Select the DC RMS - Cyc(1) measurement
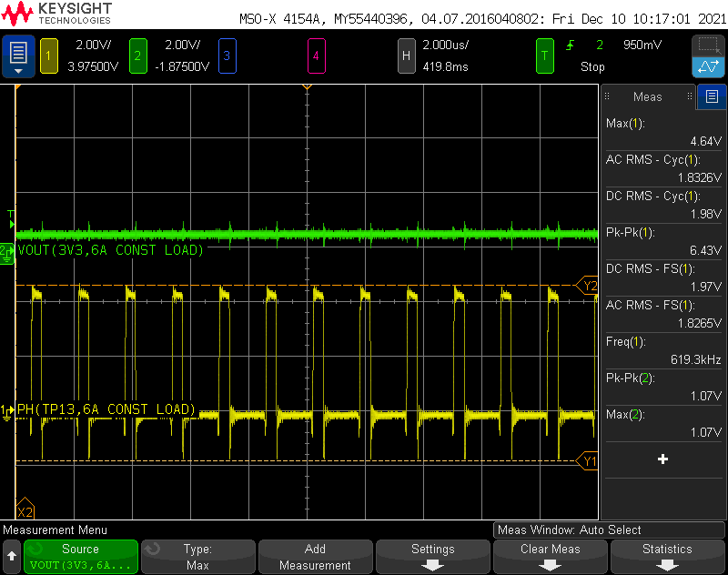Screen dimensions: 728x575 (663, 205)
